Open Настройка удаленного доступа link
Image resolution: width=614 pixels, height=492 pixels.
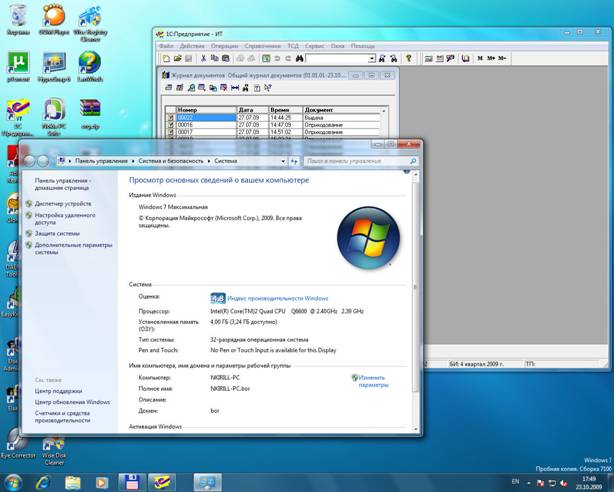65,219
